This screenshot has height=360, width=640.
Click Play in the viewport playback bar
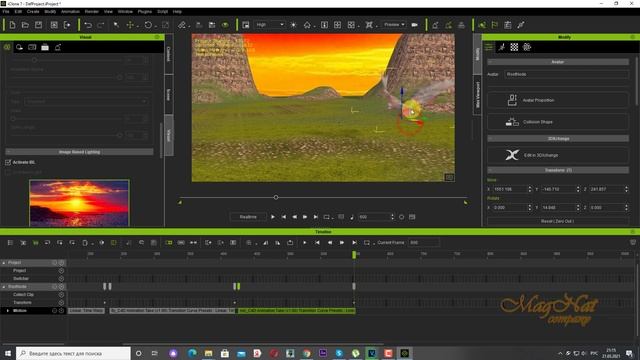click(x=273, y=217)
